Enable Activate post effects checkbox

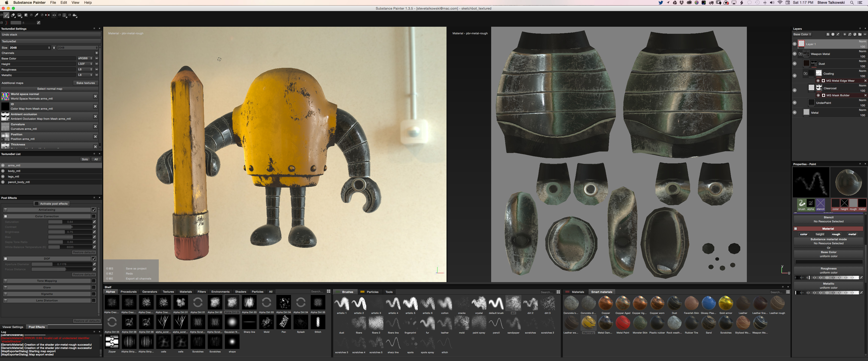click(x=36, y=203)
